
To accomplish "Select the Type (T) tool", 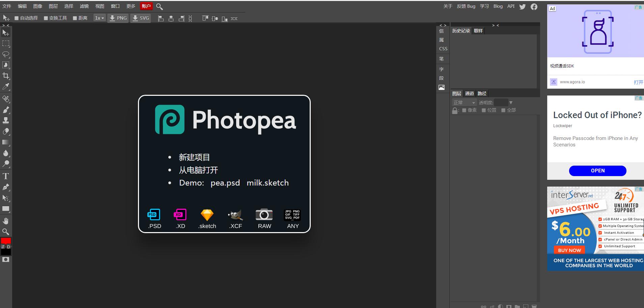I will tap(6, 176).
